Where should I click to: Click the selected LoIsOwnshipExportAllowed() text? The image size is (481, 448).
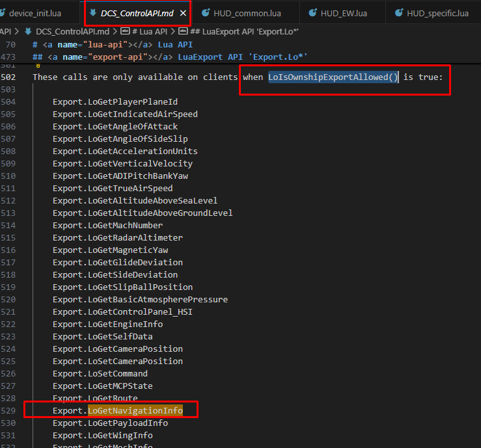click(333, 77)
